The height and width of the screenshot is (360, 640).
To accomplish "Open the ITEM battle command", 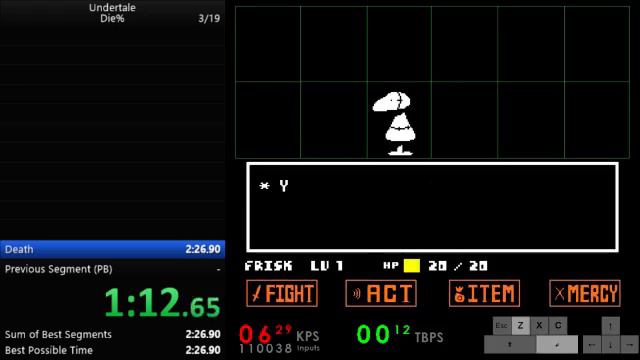I will tap(484, 293).
